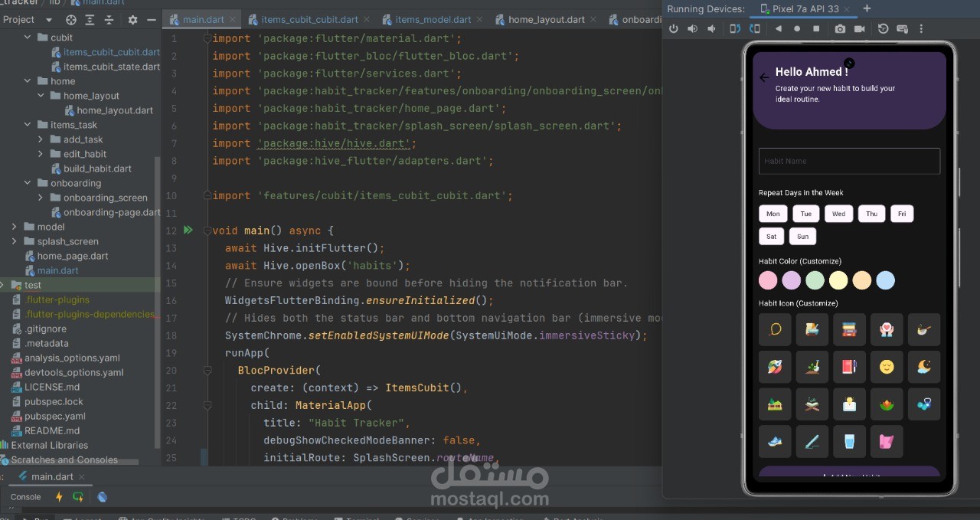The height and width of the screenshot is (520, 980).
Task: Toggle the Sun repeat day chip
Action: pos(802,236)
